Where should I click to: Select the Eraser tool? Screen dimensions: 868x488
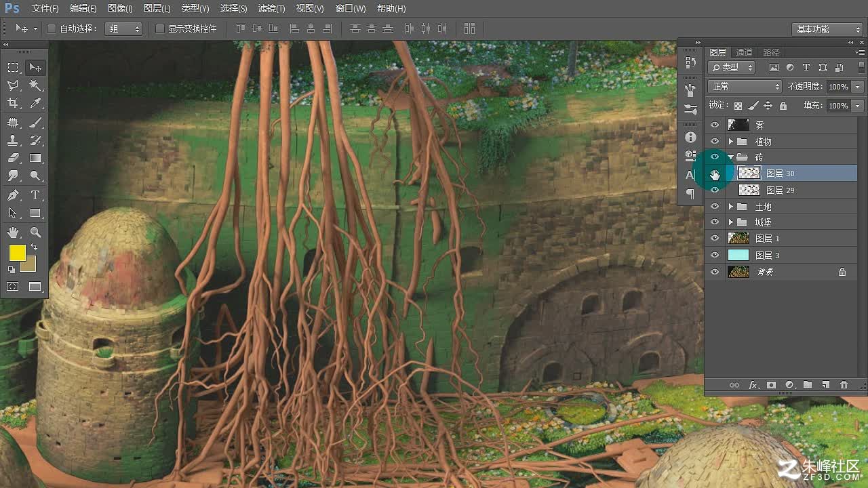click(x=13, y=158)
